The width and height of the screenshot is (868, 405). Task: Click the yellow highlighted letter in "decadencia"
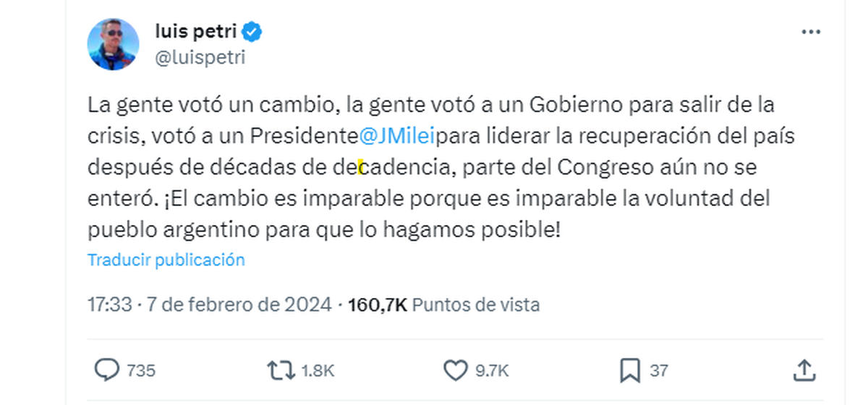coord(362,168)
